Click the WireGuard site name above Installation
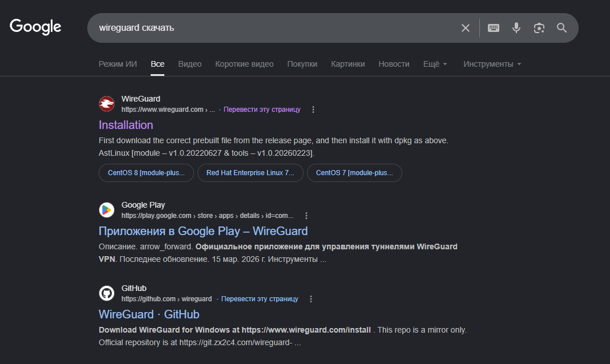 coord(141,99)
